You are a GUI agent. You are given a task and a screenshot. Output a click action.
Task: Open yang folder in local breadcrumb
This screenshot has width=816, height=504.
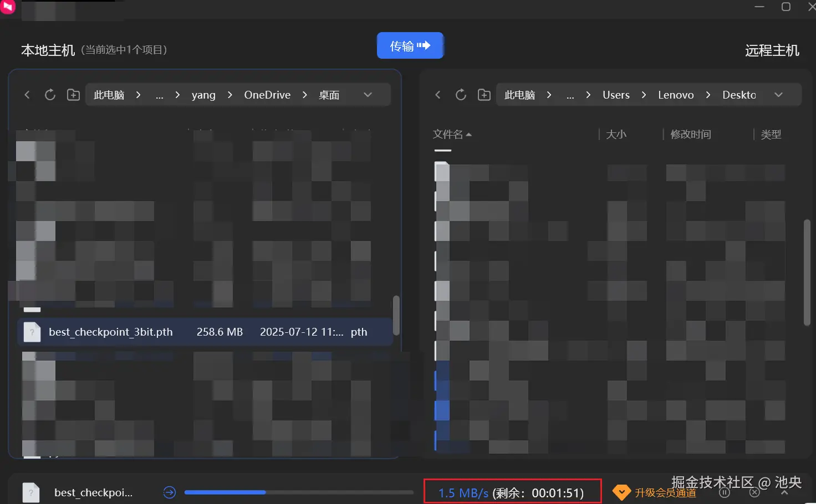pyautogui.click(x=203, y=95)
